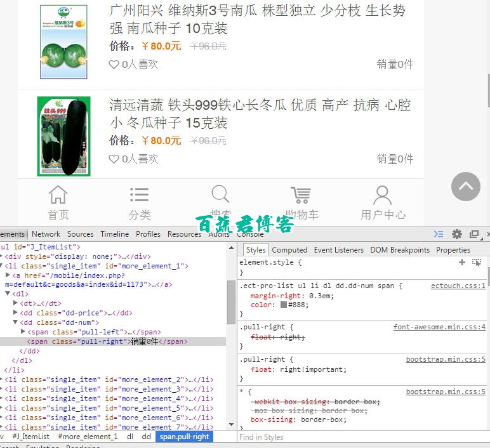Open the 铁头999 冬瓜 product thumbnail

click(63, 136)
